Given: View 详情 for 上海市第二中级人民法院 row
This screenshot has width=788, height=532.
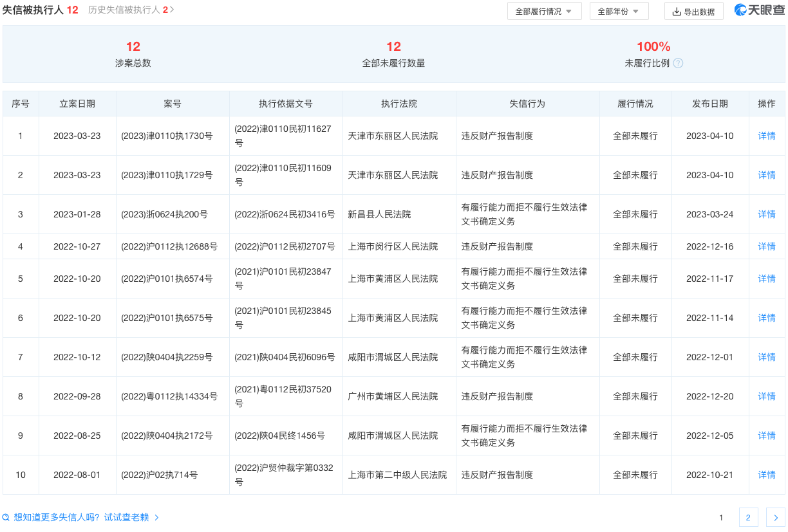Looking at the screenshot, I should tap(766, 475).
